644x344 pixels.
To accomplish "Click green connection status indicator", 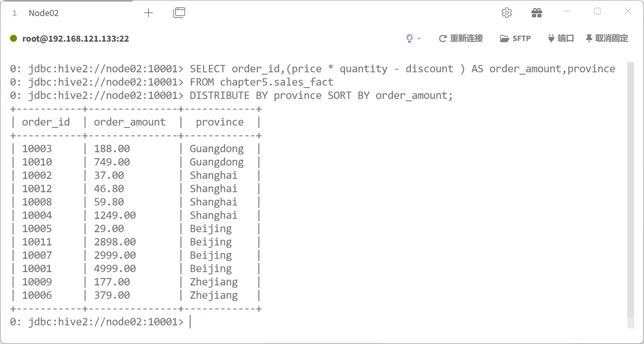I will coord(14,38).
